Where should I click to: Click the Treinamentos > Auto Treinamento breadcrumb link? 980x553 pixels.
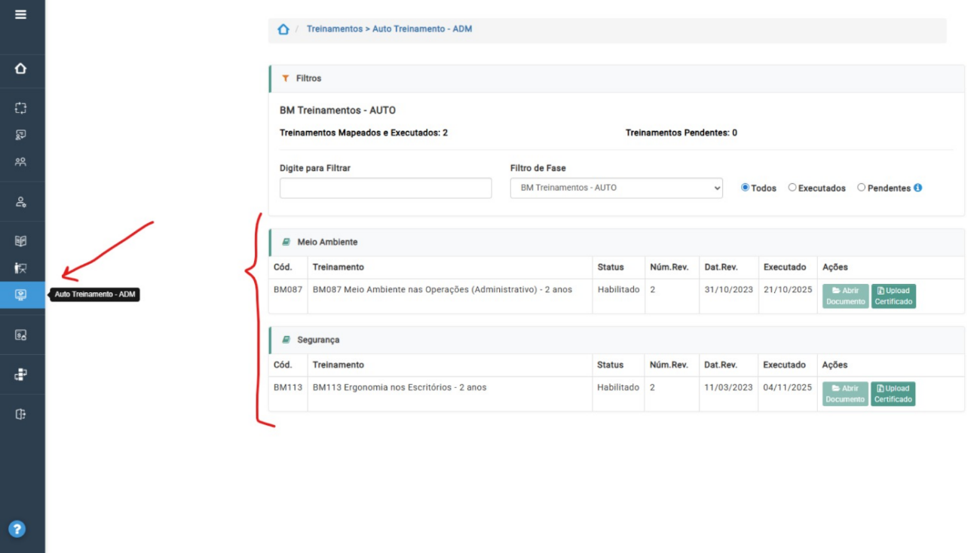[x=389, y=29]
